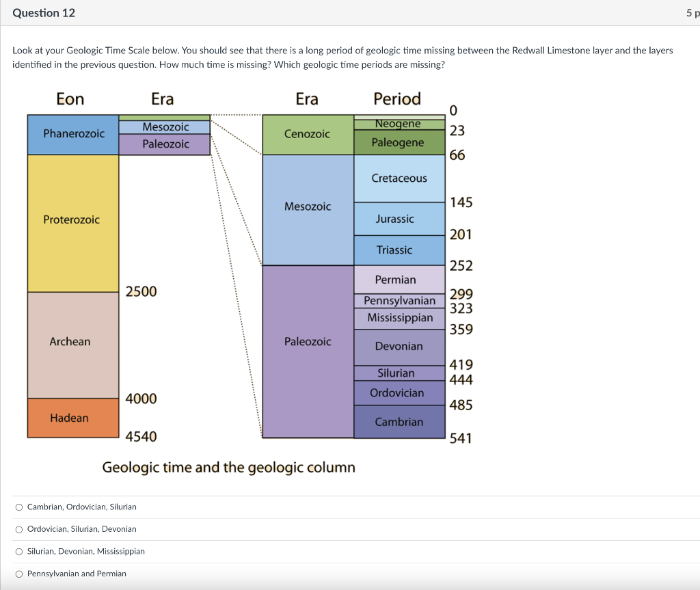Click the large Paleozoic era block

(308, 351)
